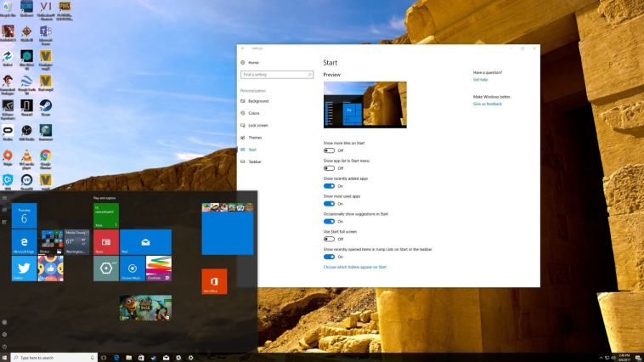The width and height of the screenshot is (644, 362).
Task: Go to Themes in Personalization sidebar
Action: tap(255, 137)
